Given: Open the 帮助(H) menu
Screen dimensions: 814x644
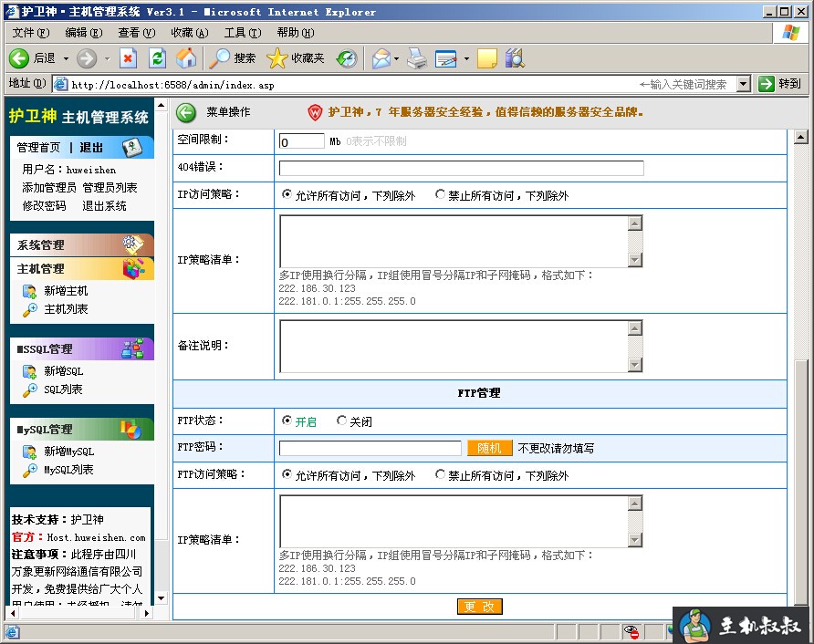Looking at the screenshot, I should point(296,33).
